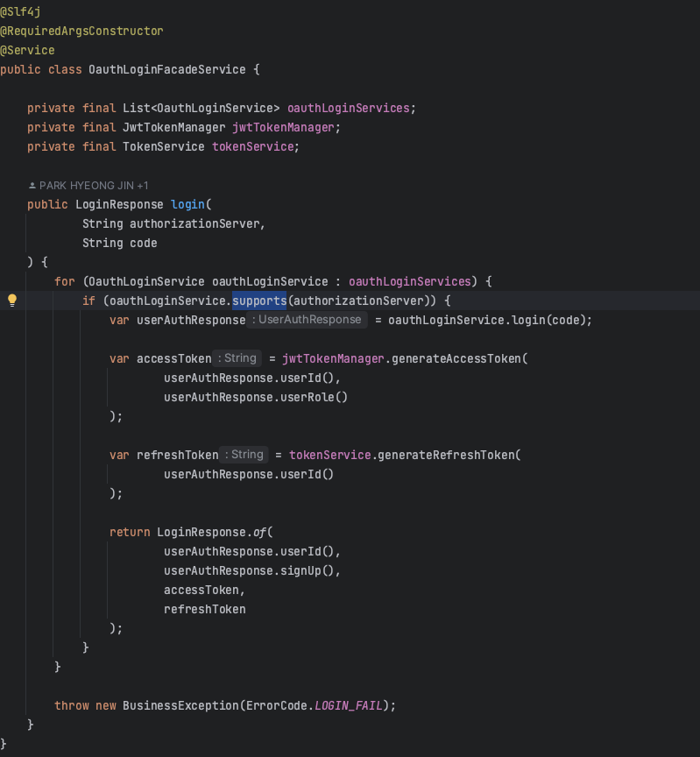This screenshot has height=757, width=700.
Task: Click the login method name in its declaration
Action: coord(187,205)
